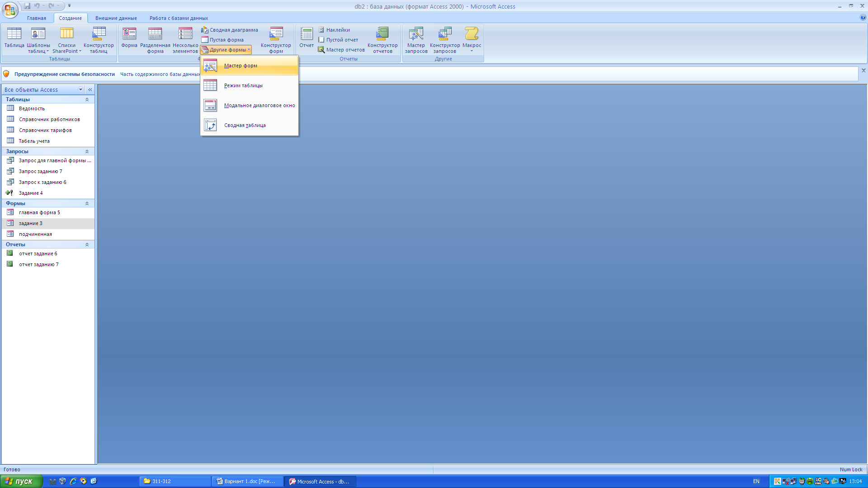
Task: Click EN language indicator
Action: 756,481
